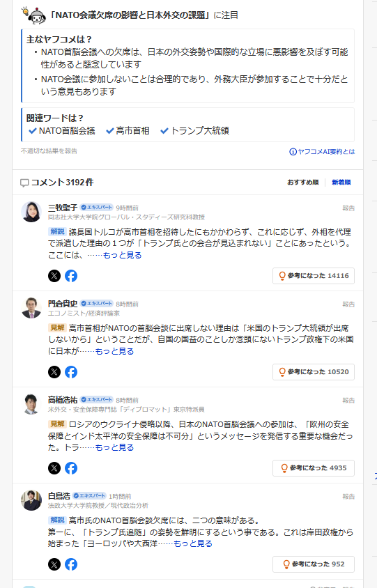
Task: Open the ヤフコメAI要約とは info link
Action: point(322,151)
